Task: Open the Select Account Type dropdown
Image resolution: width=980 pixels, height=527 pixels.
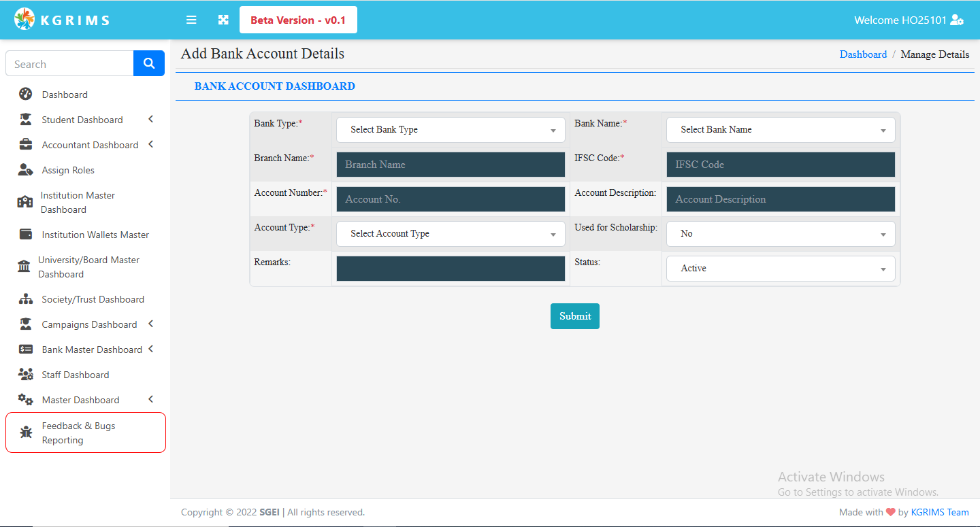Action: [451, 234]
